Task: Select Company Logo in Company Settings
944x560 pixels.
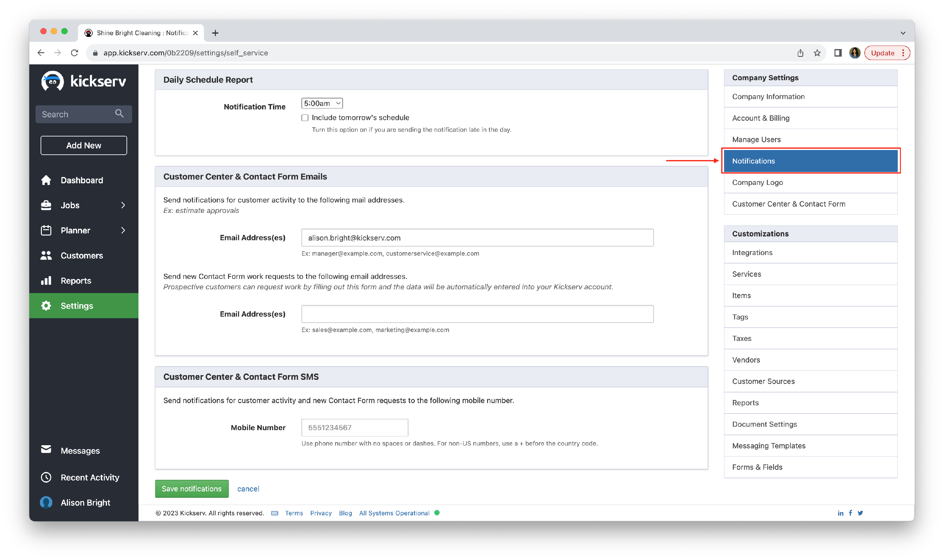Action: 757,183
